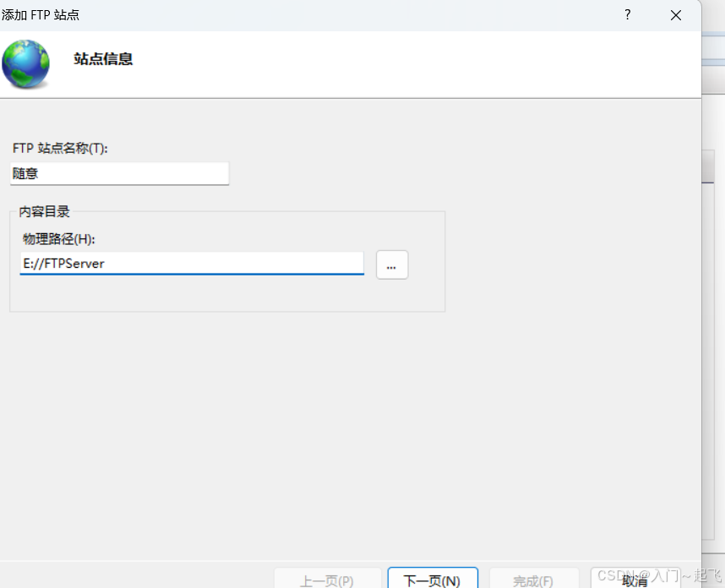This screenshot has width=725, height=588.
Task: Open folder browser with the ellipsis button
Action: pos(392,265)
